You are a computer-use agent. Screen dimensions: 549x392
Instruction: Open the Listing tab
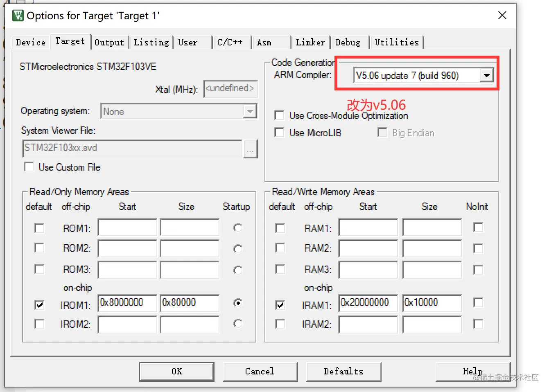tap(151, 43)
